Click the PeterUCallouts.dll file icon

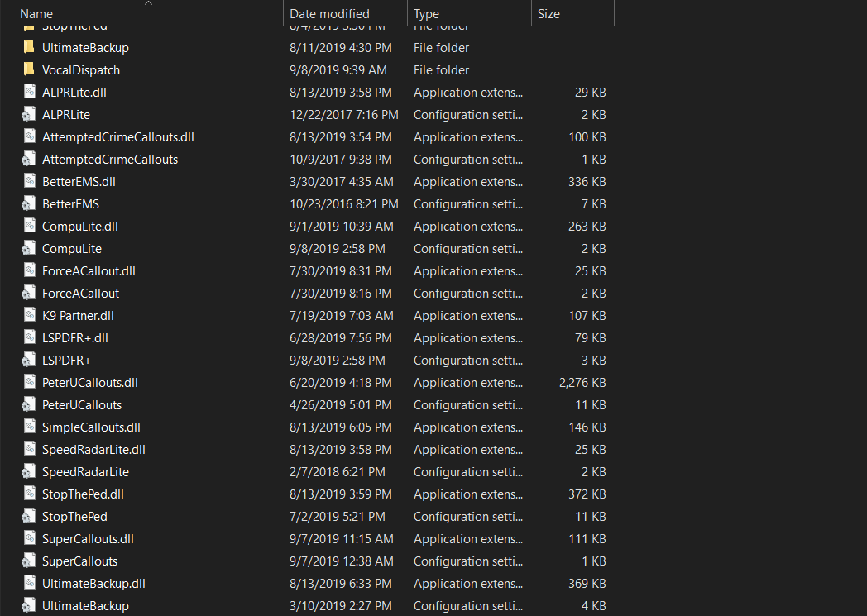coord(29,382)
